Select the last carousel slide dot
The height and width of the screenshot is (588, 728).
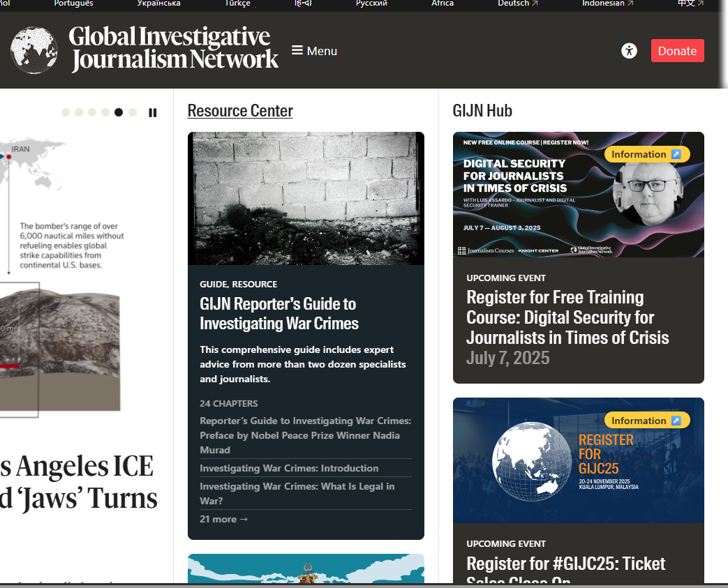pyautogui.click(x=133, y=112)
